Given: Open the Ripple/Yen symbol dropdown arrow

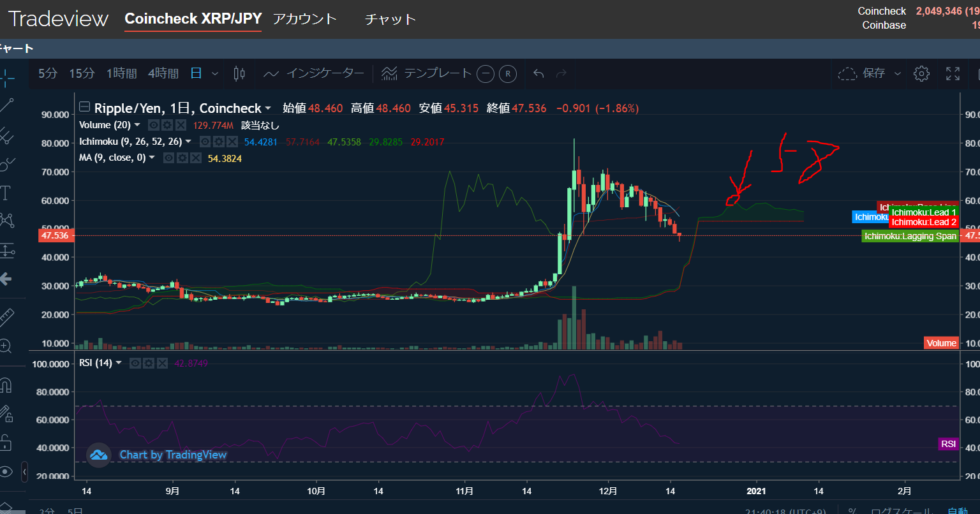Looking at the screenshot, I should (268, 108).
